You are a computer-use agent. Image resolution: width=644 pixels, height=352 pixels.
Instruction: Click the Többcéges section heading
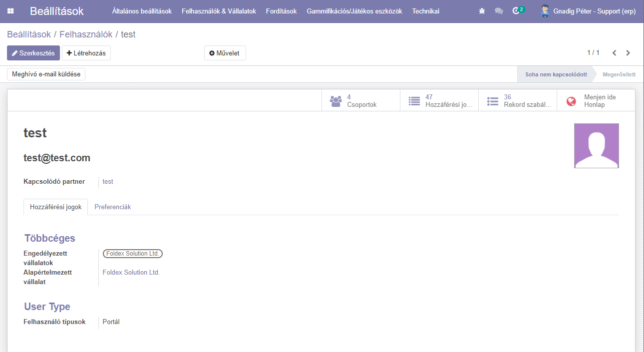(x=50, y=238)
